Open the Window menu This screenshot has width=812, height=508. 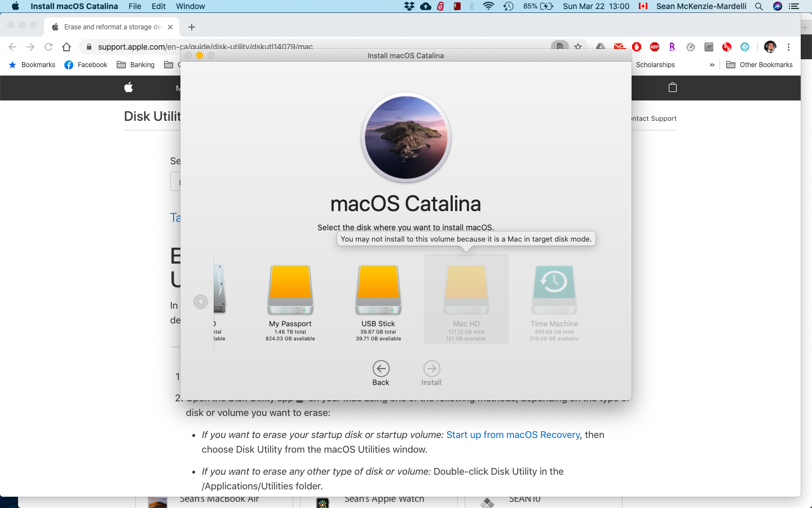tap(191, 6)
